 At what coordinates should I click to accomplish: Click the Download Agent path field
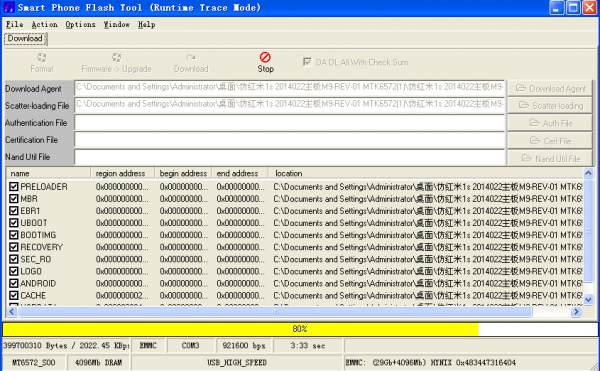click(x=290, y=88)
